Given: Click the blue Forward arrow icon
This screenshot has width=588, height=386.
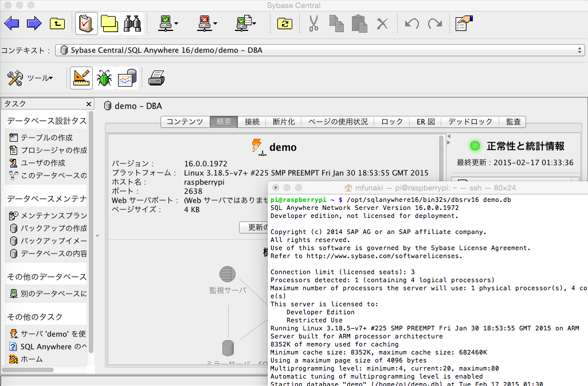Looking at the screenshot, I should 34,24.
